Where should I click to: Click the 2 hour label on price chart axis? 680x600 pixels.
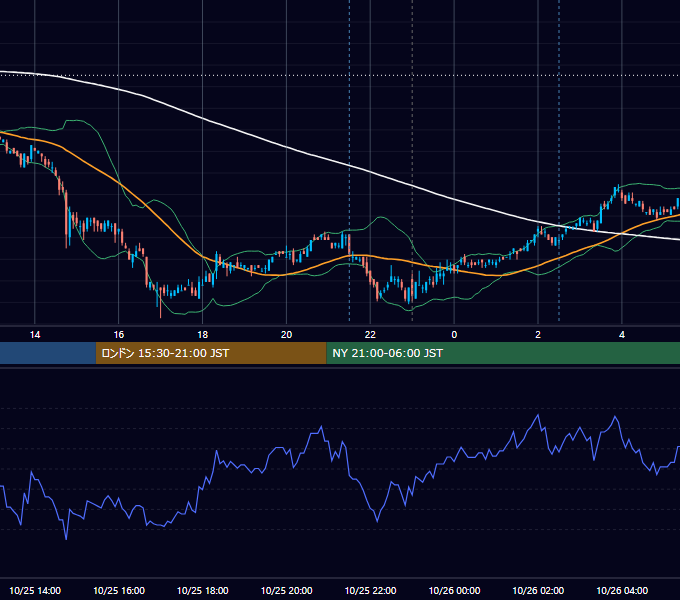click(538, 335)
